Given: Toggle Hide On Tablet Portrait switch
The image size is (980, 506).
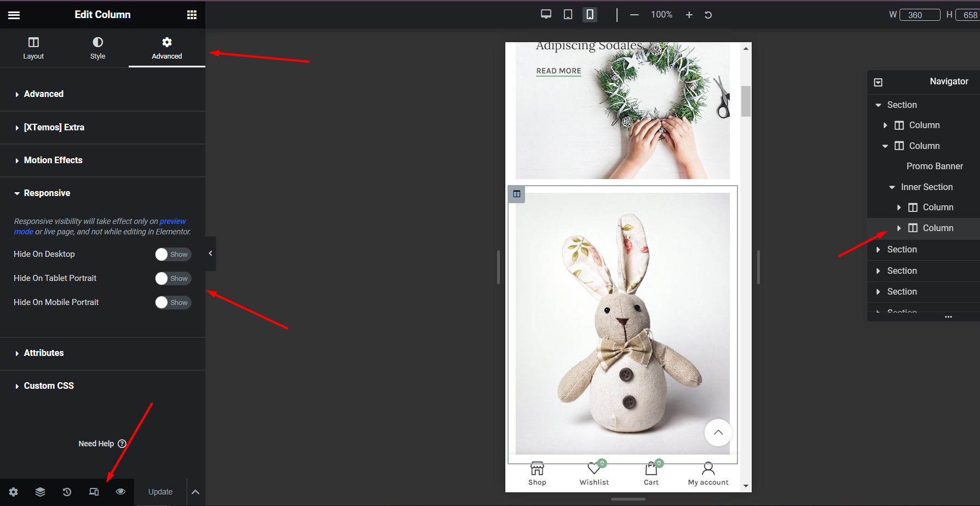Looking at the screenshot, I should point(173,278).
